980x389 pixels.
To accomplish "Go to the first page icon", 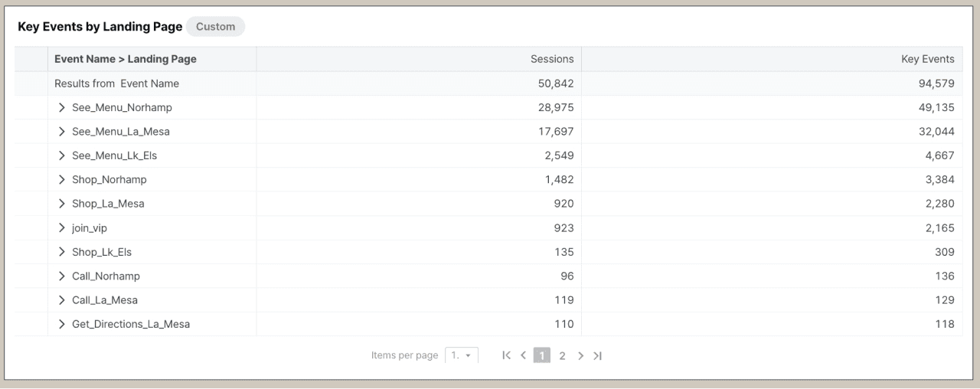I will coord(506,355).
